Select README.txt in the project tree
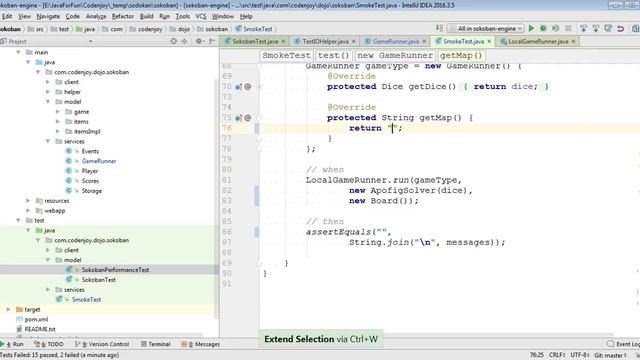The image size is (640, 360). click(x=40, y=329)
